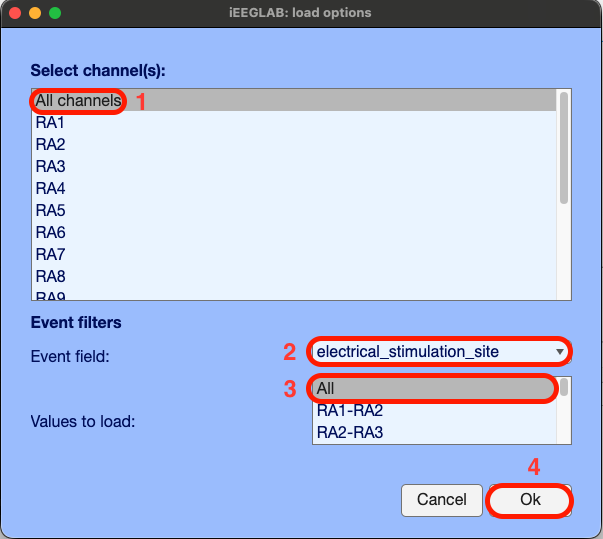Click the channel list scrollbar
Image resolution: width=603 pixels, height=539 pixels.
pos(564,148)
